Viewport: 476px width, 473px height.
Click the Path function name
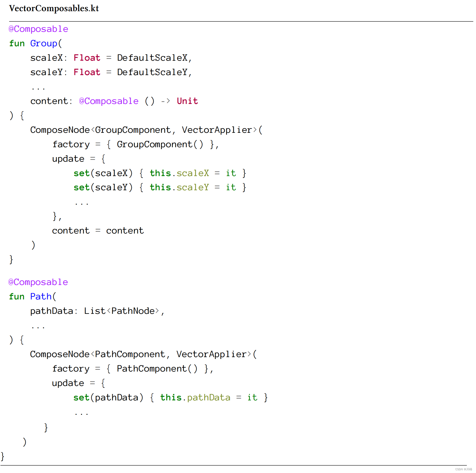pos(41,297)
